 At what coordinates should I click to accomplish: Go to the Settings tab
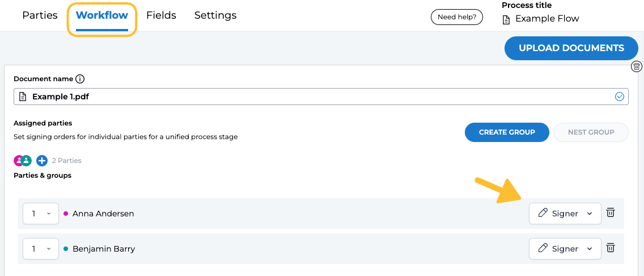[x=215, y=15]
